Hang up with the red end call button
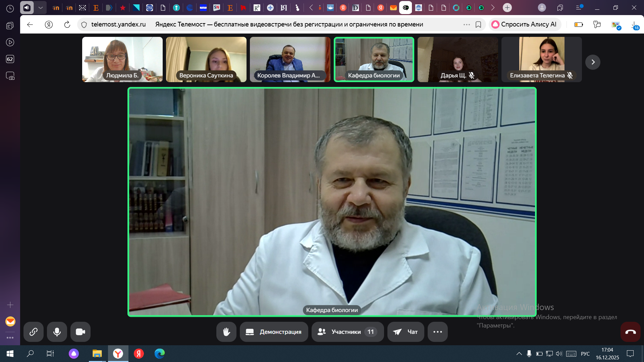 tap(630, 332)
